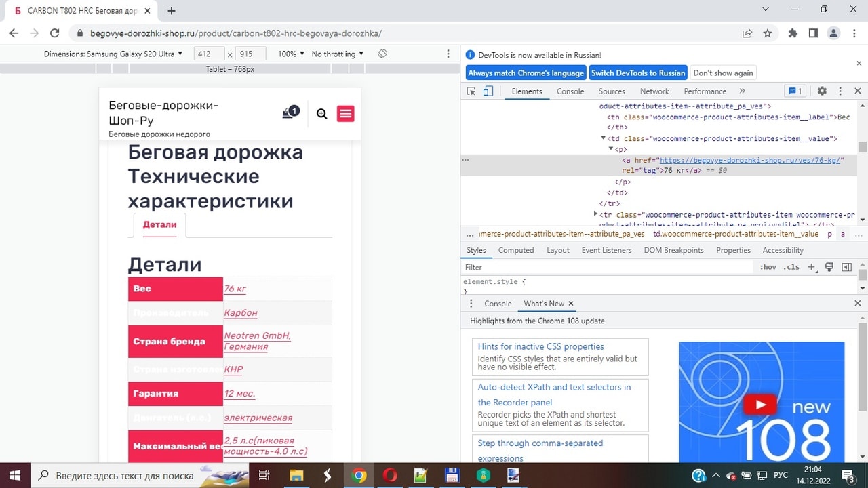The width and height of the screenshot is (868, 488).
Task: Go back in browser history
Action: click(x=14, y=33)
